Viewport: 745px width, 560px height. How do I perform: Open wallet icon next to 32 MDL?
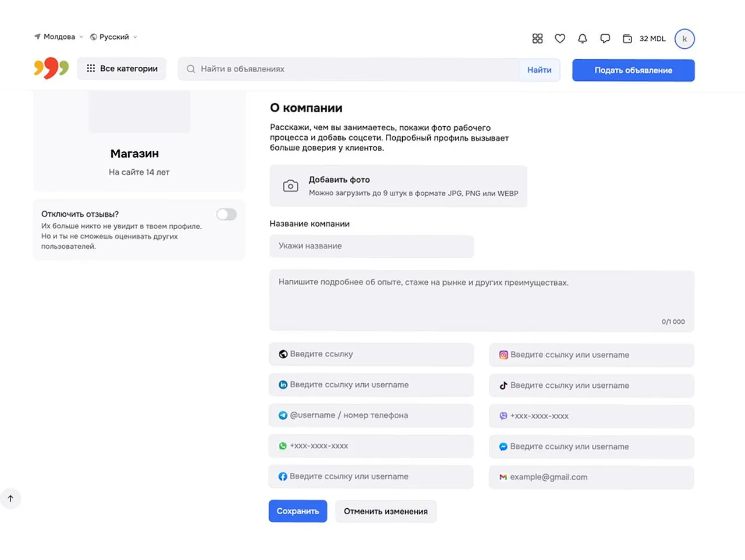627,38
